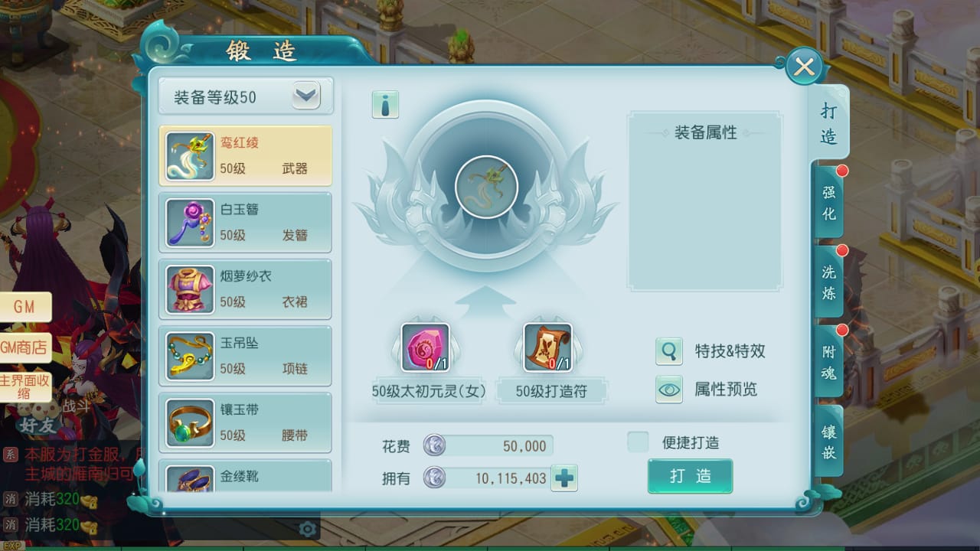Select 鸾红绫 weapon entry in list
The image size is (980, 551).
(x=245, y=155)
